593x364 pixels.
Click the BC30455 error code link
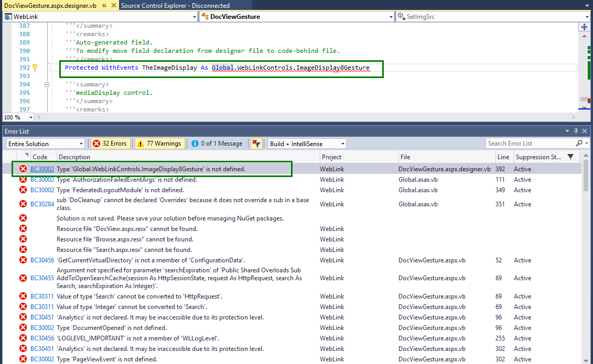click(x=42, y=278)
